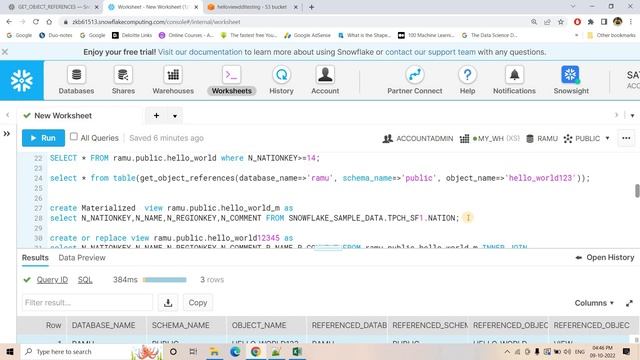Open the Account page

pyautogui.click(x=325, y=80)
